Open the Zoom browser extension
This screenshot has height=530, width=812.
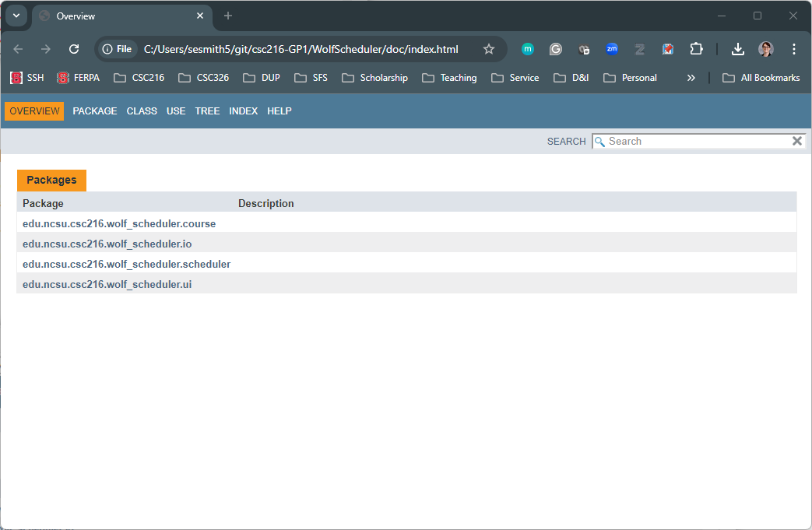(x=612, y=48)
